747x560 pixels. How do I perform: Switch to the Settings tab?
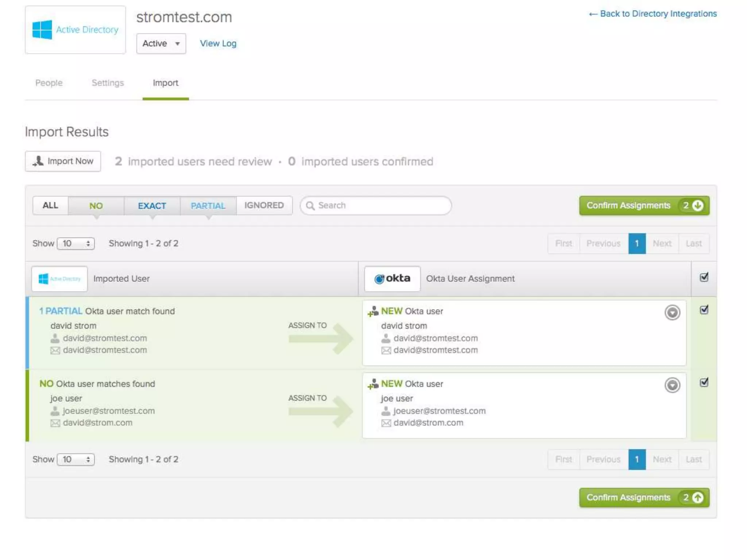pos(108,83)
